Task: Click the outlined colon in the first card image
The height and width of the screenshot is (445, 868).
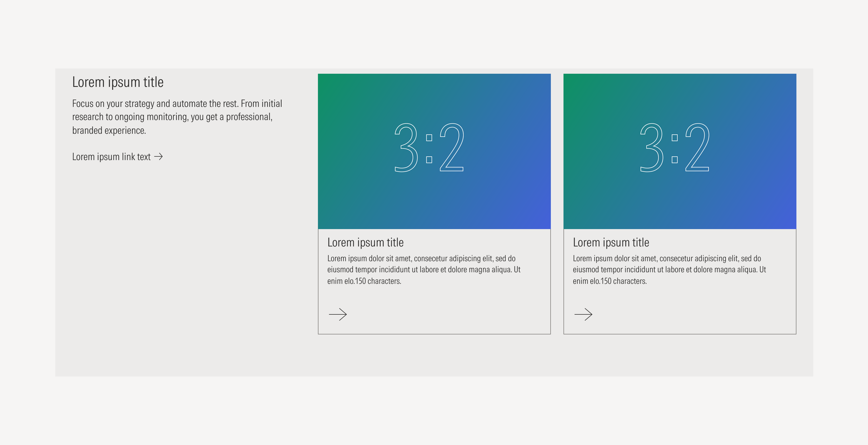Action: (x=429, y=148)
